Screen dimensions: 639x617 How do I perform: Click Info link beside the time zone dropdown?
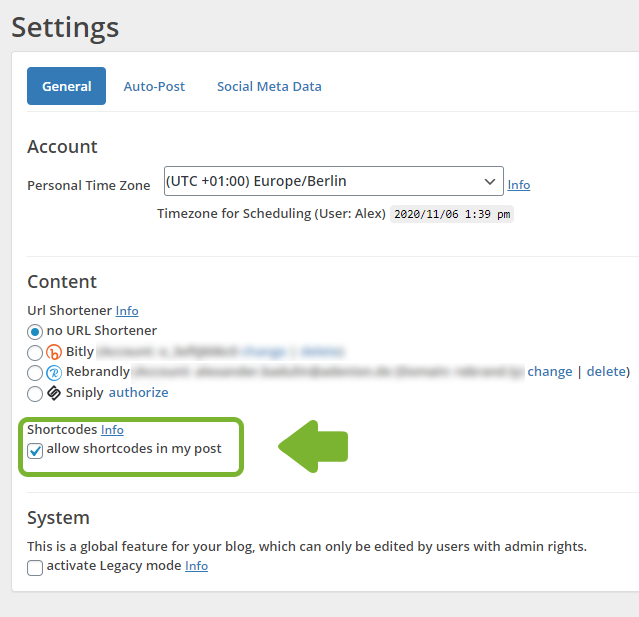[519, 185]
